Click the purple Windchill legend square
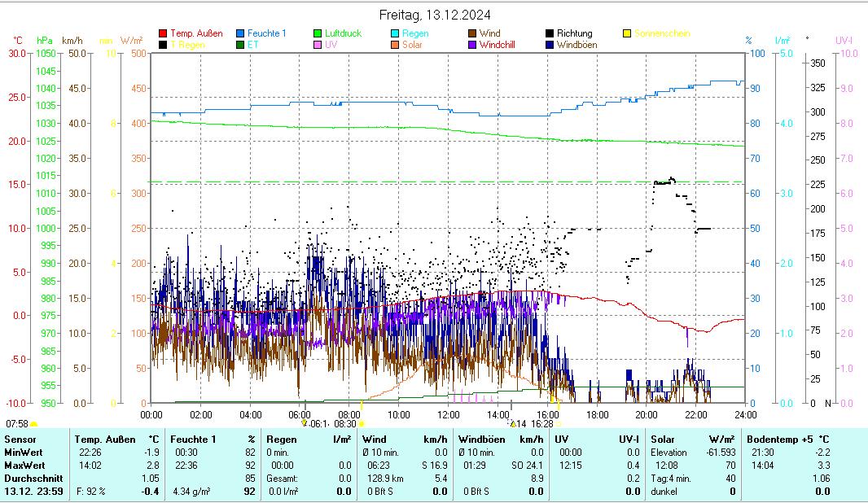The width and height of the screenshot is (868, 503). coord(472,45)
